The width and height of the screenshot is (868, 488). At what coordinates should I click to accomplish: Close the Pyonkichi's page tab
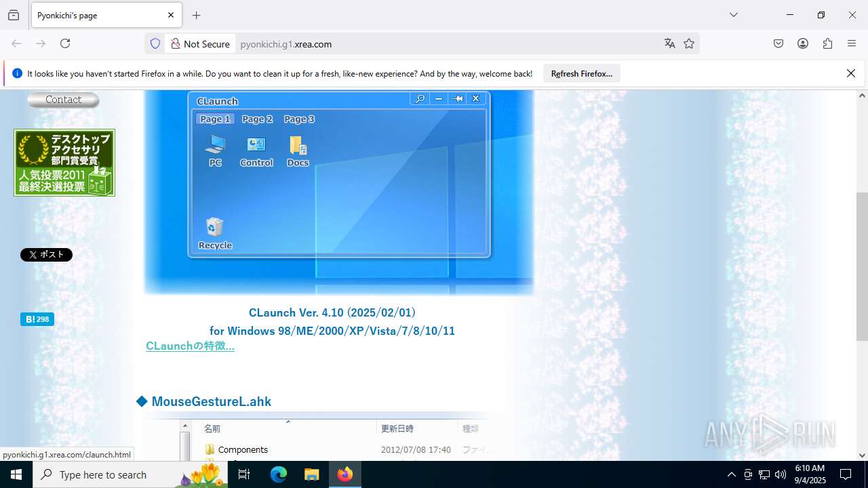[x=171, y=15]
